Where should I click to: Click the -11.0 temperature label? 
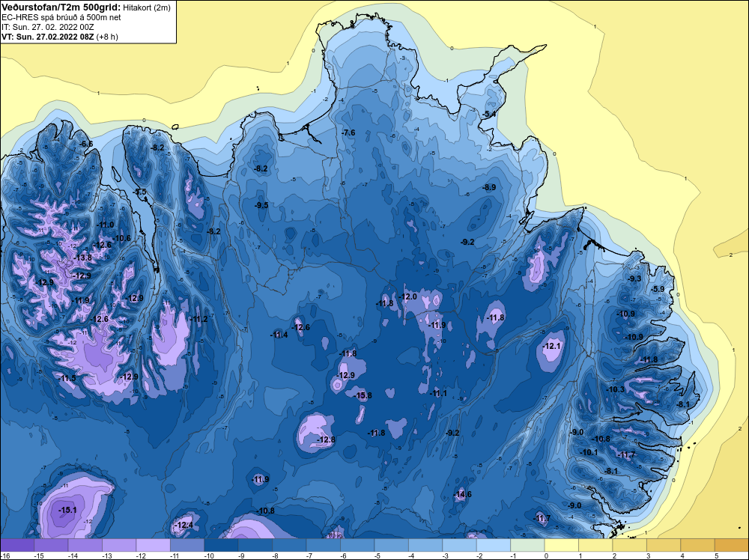105,225
